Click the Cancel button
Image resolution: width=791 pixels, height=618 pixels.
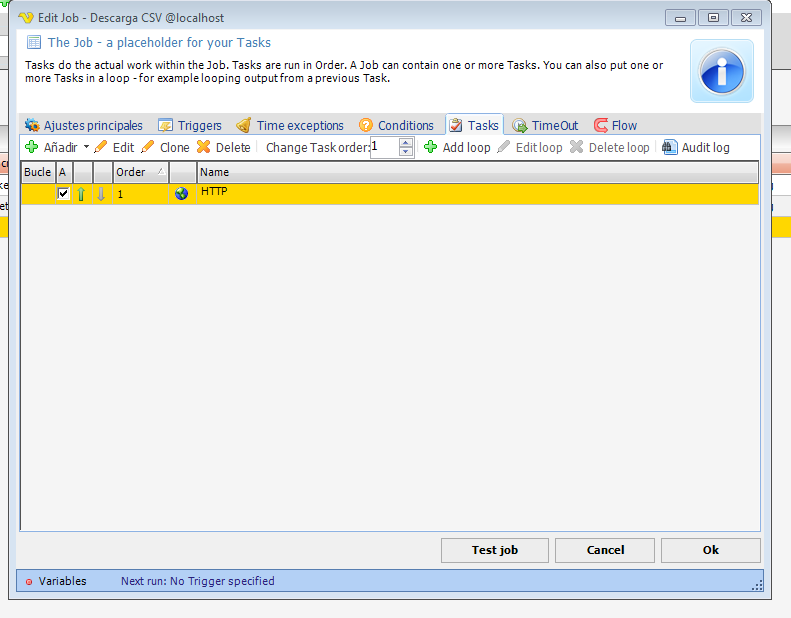tap(605, 550)
